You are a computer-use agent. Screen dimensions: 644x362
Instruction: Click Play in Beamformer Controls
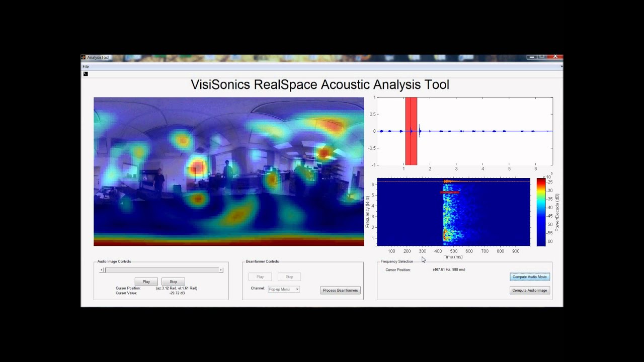(x=260, y=277)
